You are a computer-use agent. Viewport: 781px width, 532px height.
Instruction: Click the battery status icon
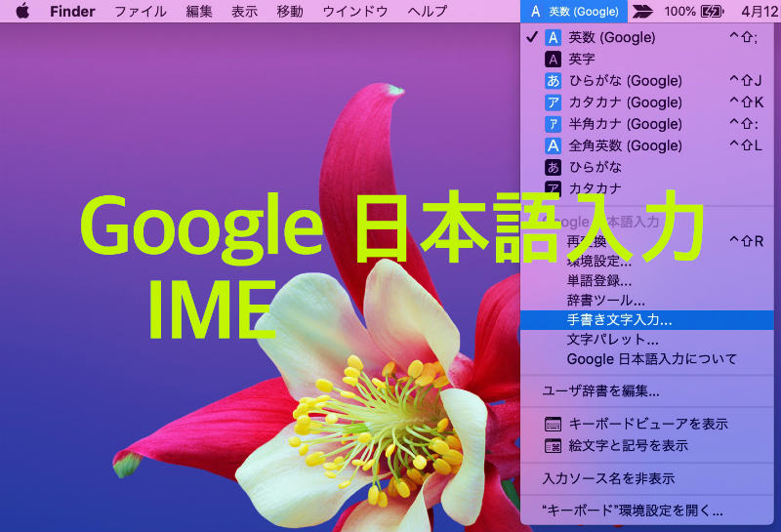click(x=713, y=11)
